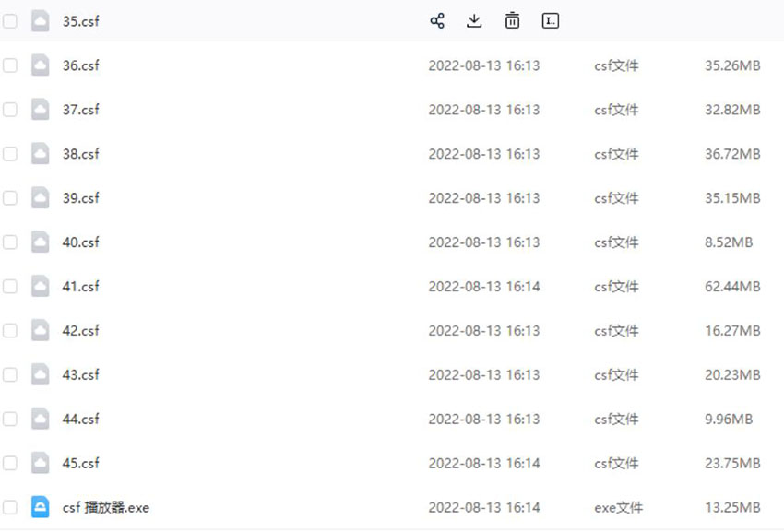
Task: Tick the checkbox for csf 播放器.exe
Action: 10,507
